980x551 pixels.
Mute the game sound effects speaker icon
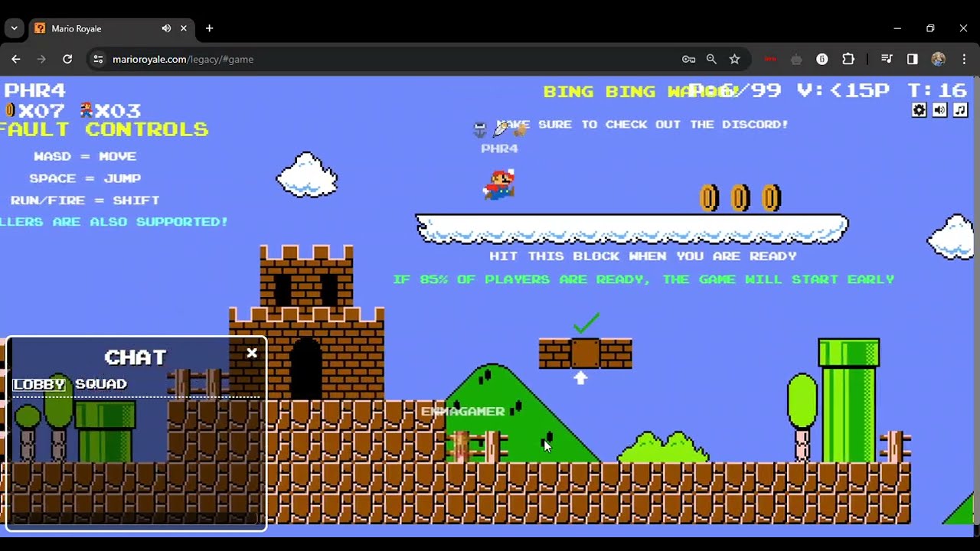[940, 110]
